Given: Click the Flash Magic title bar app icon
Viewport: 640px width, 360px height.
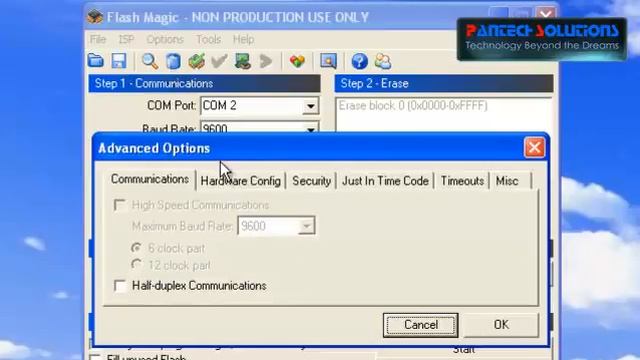Looking at the screenshot, I should pyautogui.click(x=95, y=17).
